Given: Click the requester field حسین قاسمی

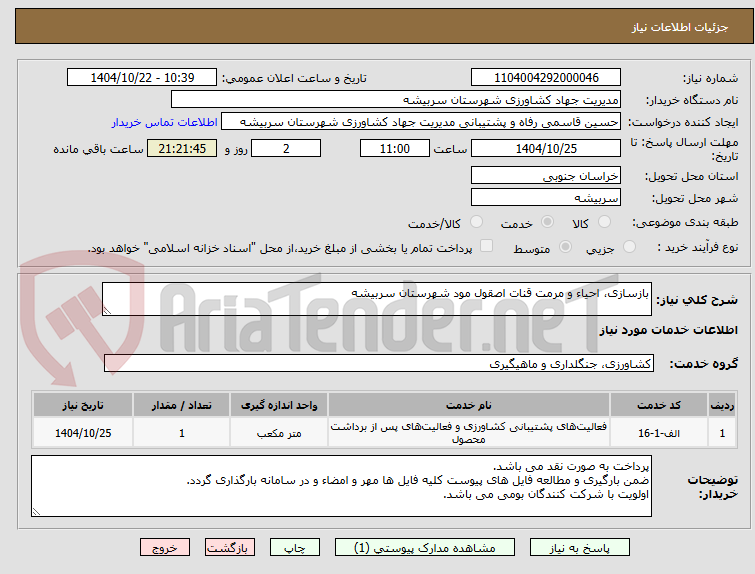Looking at the screenshot, I should 421,122.
